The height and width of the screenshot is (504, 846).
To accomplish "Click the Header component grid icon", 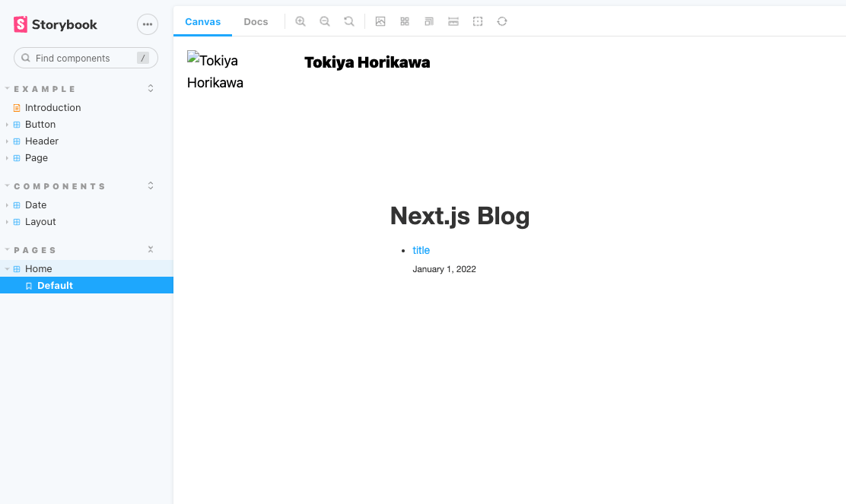I will [x=17, y=141].
